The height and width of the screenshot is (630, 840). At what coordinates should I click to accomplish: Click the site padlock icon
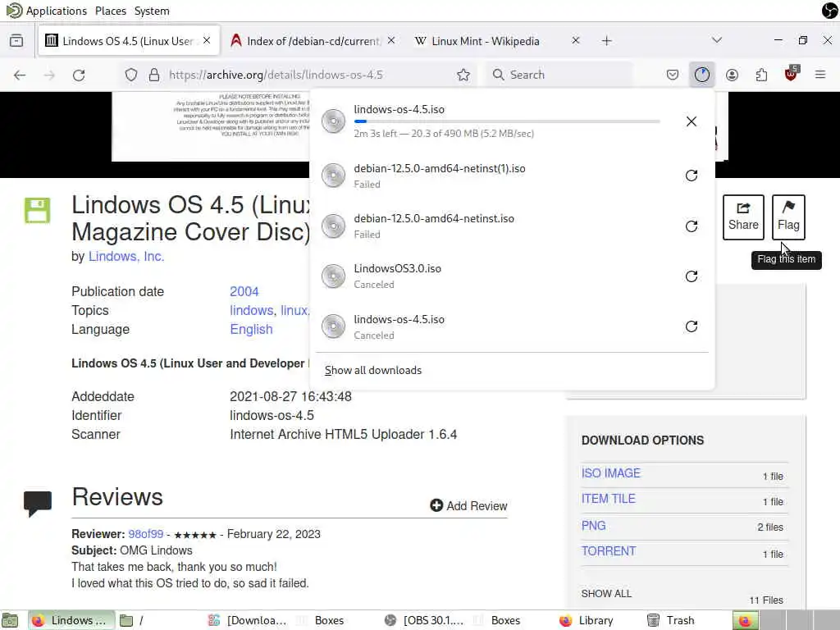[x=153, y=75]
